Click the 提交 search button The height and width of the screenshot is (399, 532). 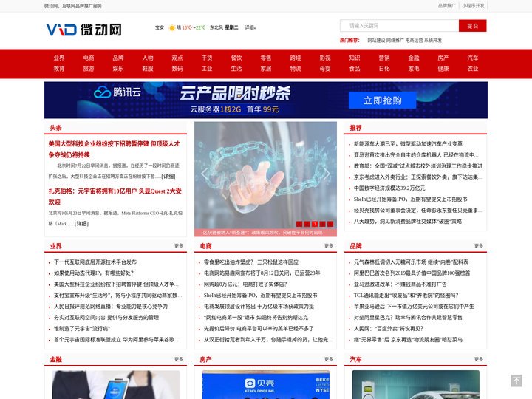(472, 26)
